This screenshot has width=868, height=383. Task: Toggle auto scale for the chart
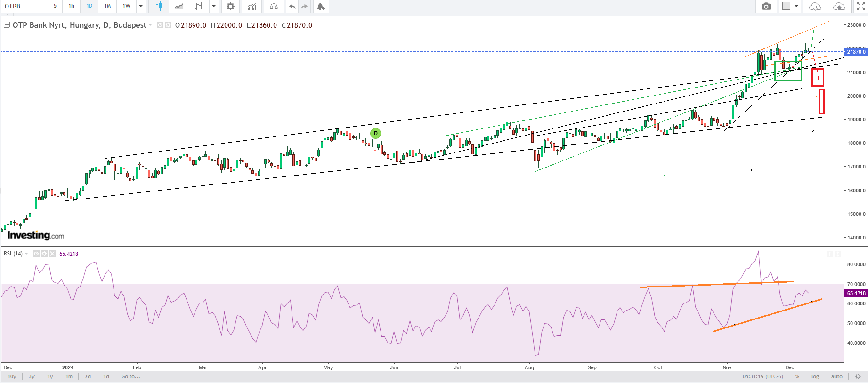pos(836,376)
